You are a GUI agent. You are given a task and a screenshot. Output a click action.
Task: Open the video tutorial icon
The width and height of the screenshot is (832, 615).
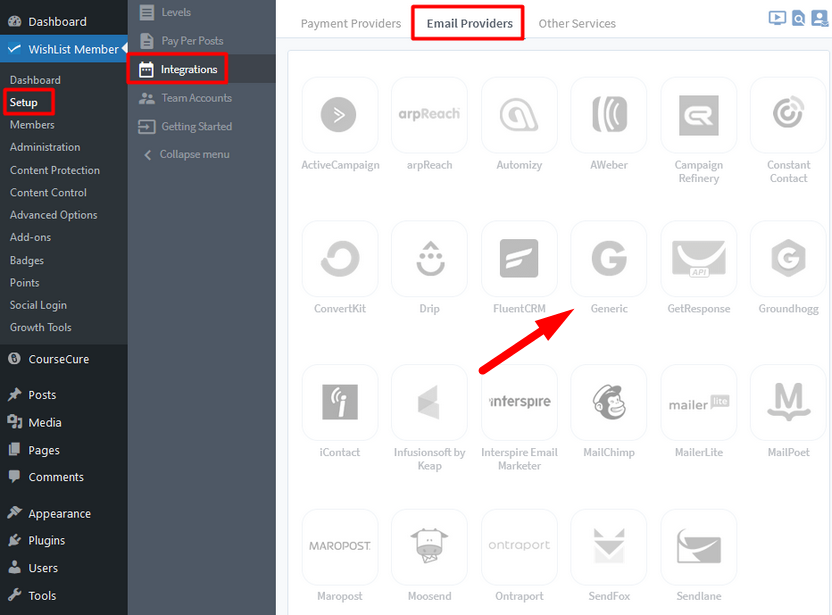tap(777, 18)
